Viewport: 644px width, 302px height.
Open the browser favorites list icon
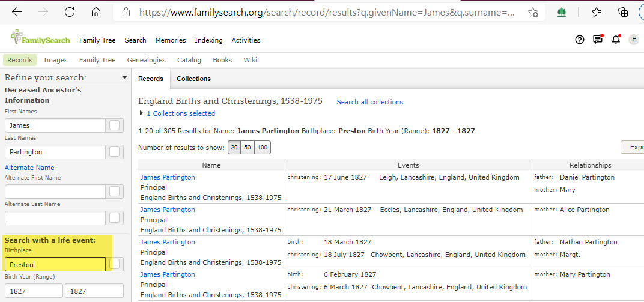coord(597,13)
